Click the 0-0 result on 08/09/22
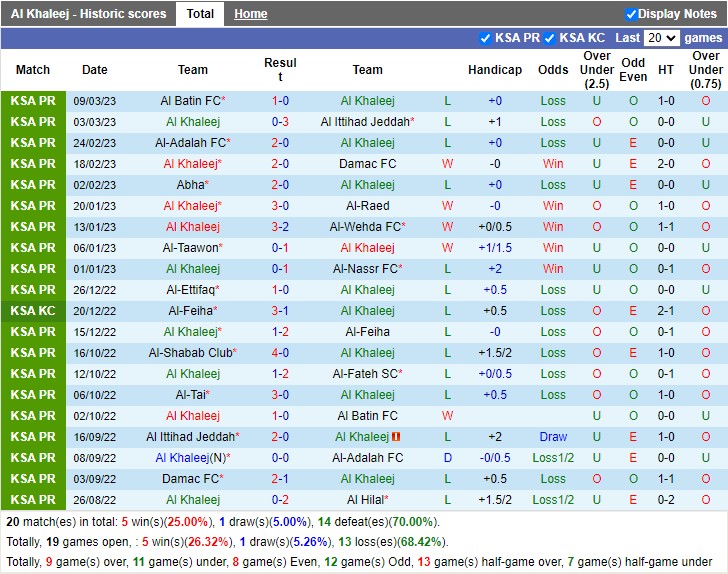Image resolution: width=728 pixels, height=574 pixels. point(280,457)
